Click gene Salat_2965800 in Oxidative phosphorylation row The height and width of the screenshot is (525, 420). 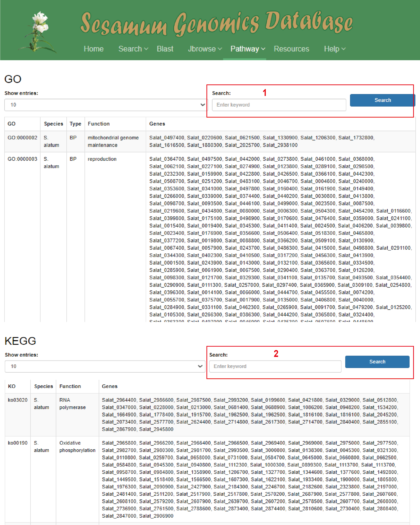[119, 443]
